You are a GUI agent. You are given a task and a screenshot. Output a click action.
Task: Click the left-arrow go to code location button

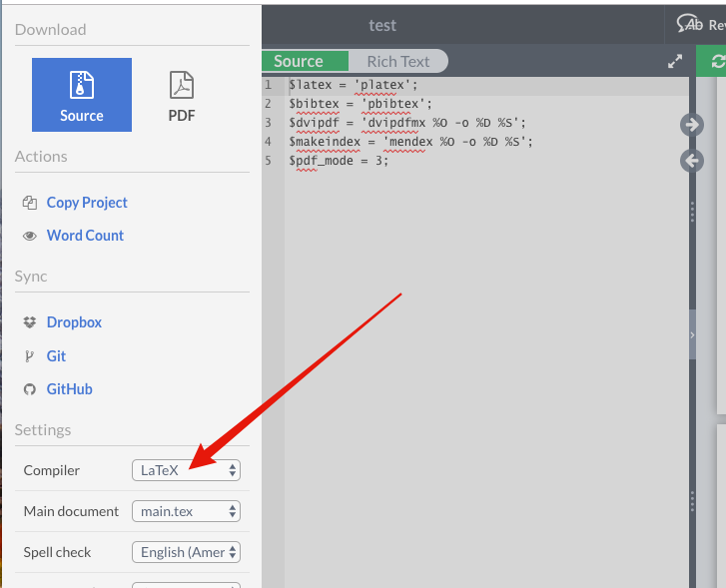point(692,161)
